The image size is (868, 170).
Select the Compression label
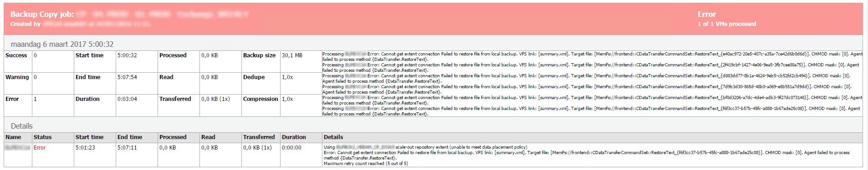(260, 99)
